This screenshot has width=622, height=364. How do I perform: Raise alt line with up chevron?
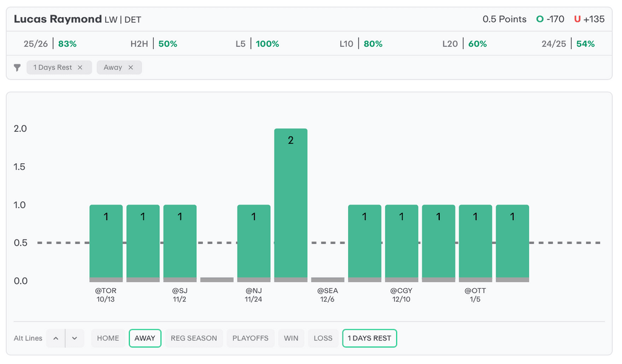point(56,338)
